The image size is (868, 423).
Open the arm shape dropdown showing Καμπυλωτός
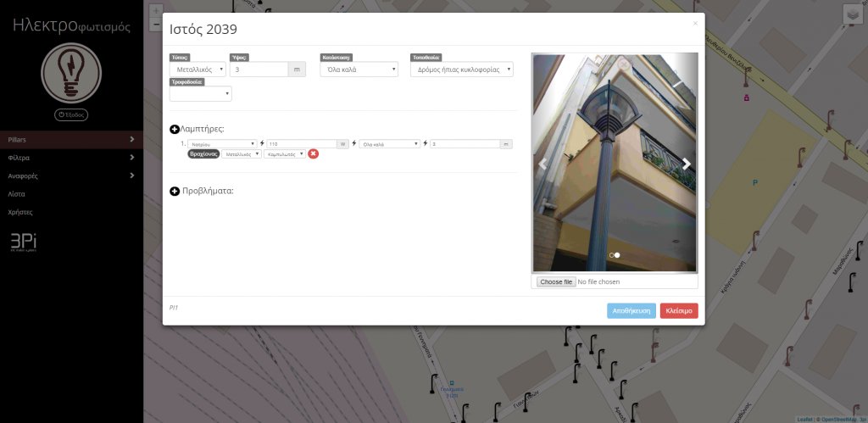(285, 154)
